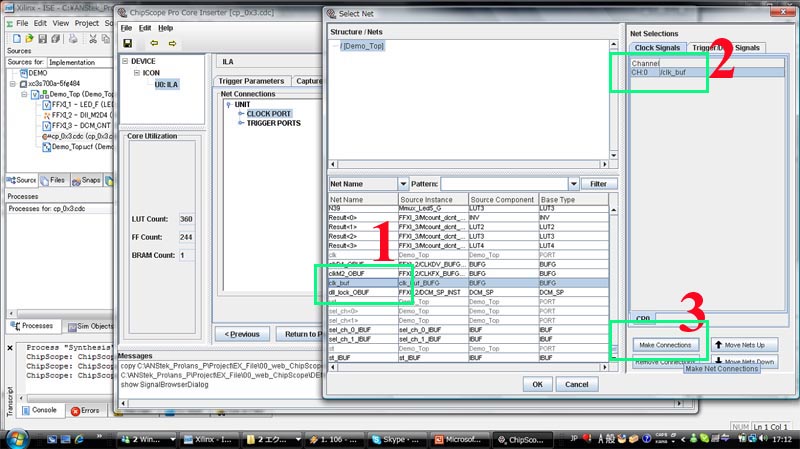Click the < Previous button
The height and width of the screenshot is (449, 800).
click(x=242, y=334)
